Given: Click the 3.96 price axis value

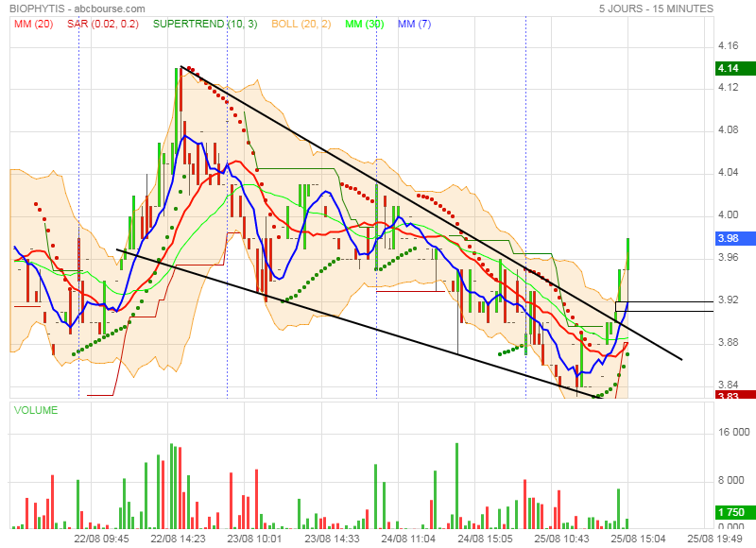Looking at the screenshot, I should tap(728, 257).
